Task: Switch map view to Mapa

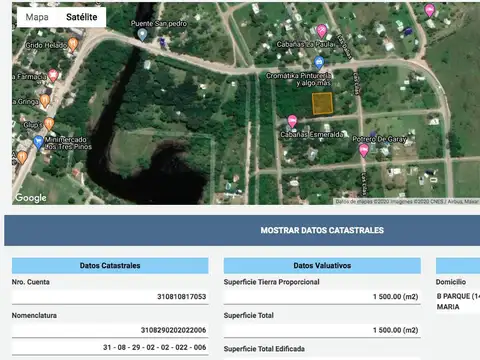Action: (x=37, y=17)
